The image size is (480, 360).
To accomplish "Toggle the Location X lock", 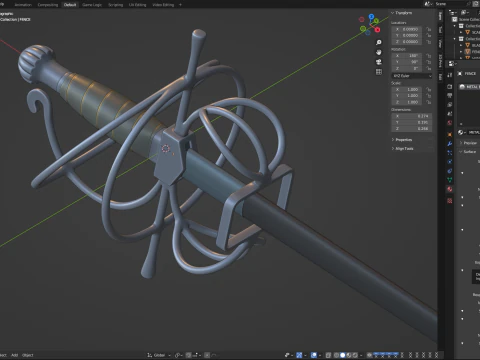I will pyautogui.click(x=429, y=29).
